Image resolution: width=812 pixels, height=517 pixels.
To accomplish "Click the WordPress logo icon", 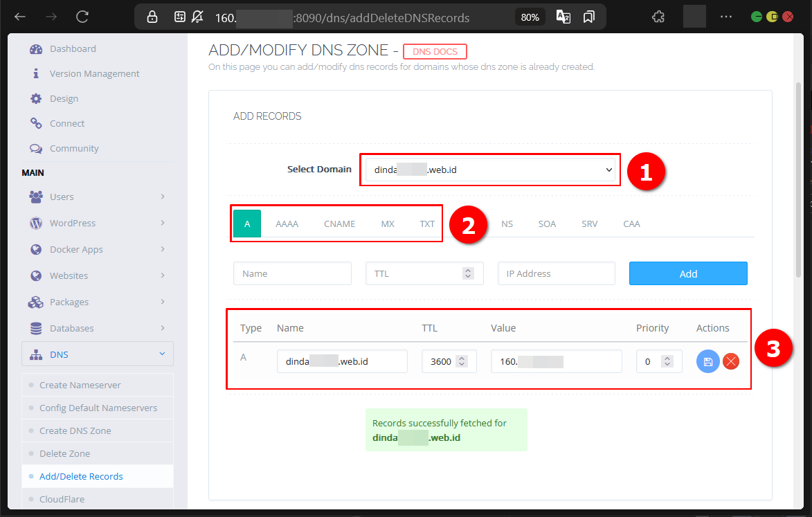I will [x=36, y=223].
